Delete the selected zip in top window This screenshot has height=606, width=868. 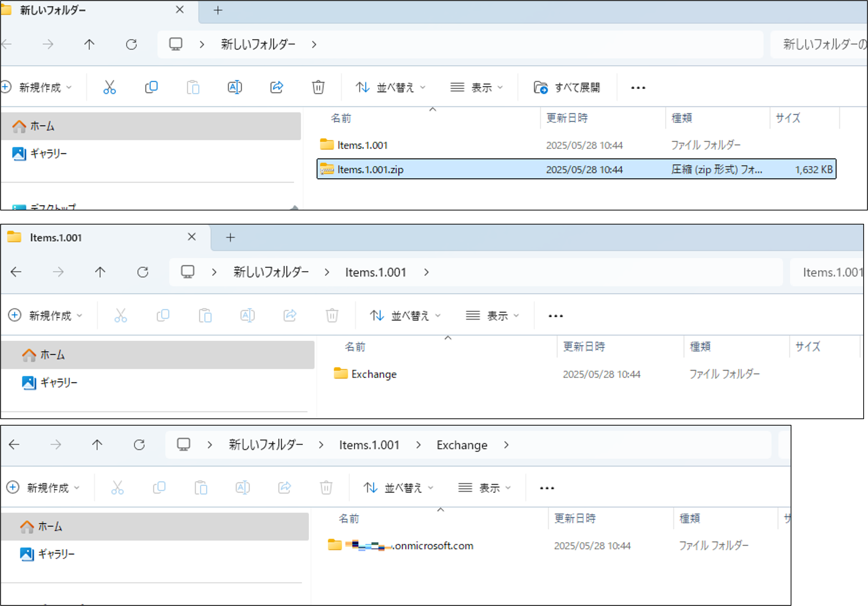[x=318, y=87]
